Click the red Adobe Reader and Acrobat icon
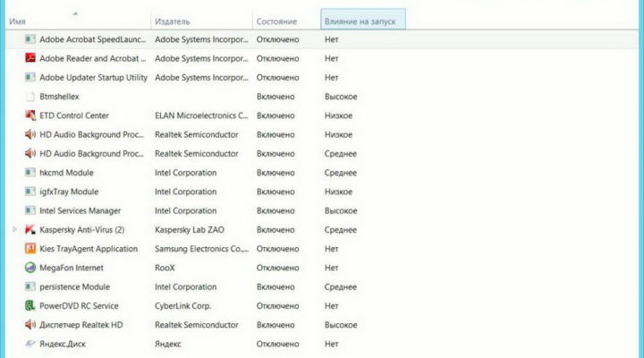This screenshot has width=644, height=358. pos(30,58)
